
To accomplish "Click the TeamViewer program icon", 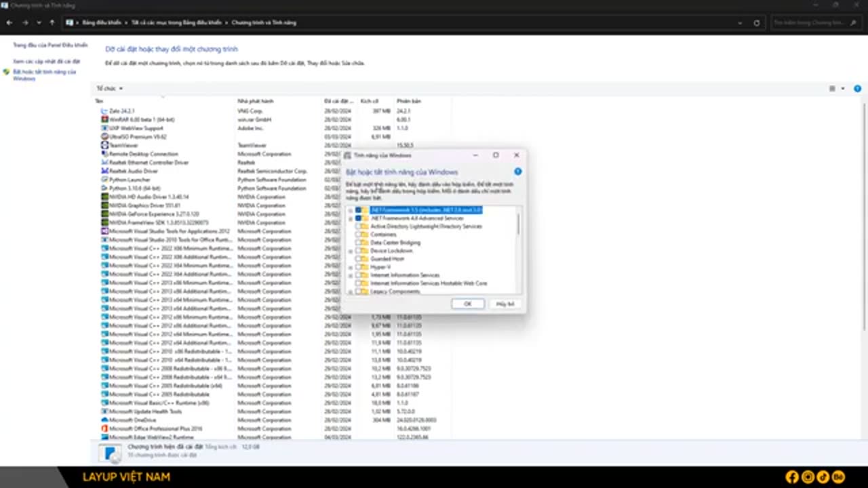I will click(104, 145).
